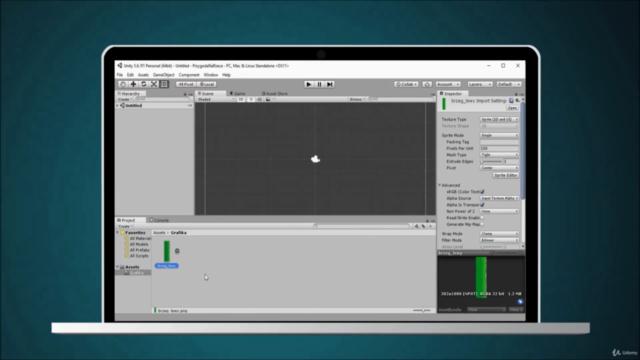Open the File menu
Image resolution: width=640 pixels, height=360 pixels.
pos(120,75)
